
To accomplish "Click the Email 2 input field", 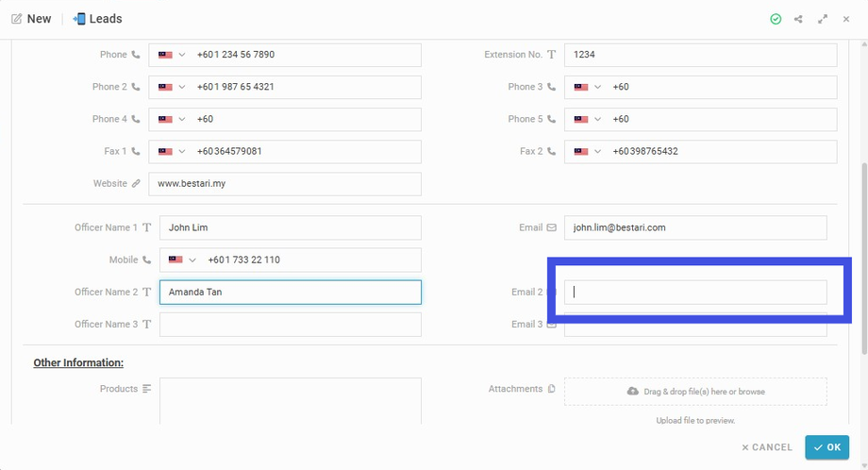I will click(695, 292).
